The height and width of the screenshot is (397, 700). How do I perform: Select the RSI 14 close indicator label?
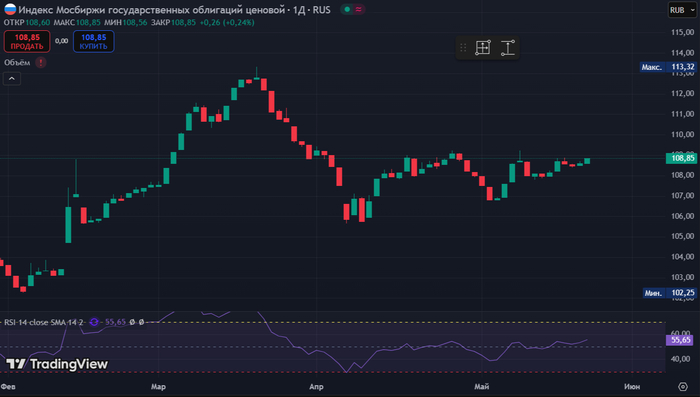click(44, 322)
